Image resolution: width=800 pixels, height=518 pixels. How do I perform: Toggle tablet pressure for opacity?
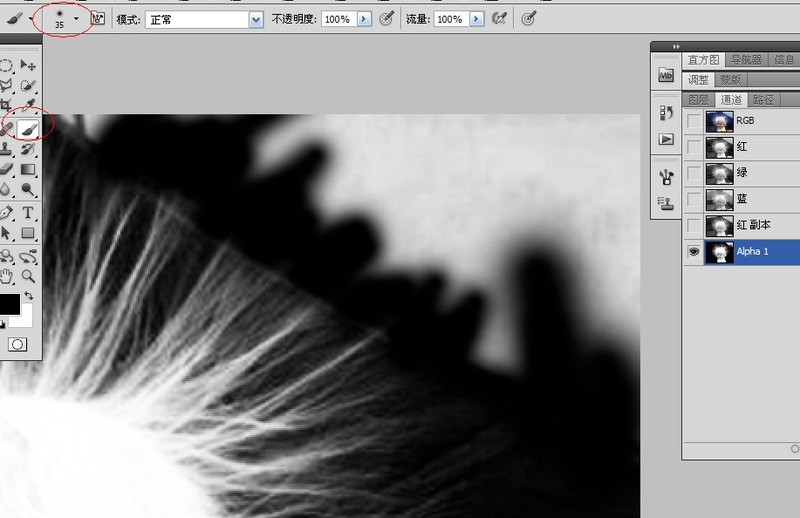pyautogui.click(x=387, y=19)
